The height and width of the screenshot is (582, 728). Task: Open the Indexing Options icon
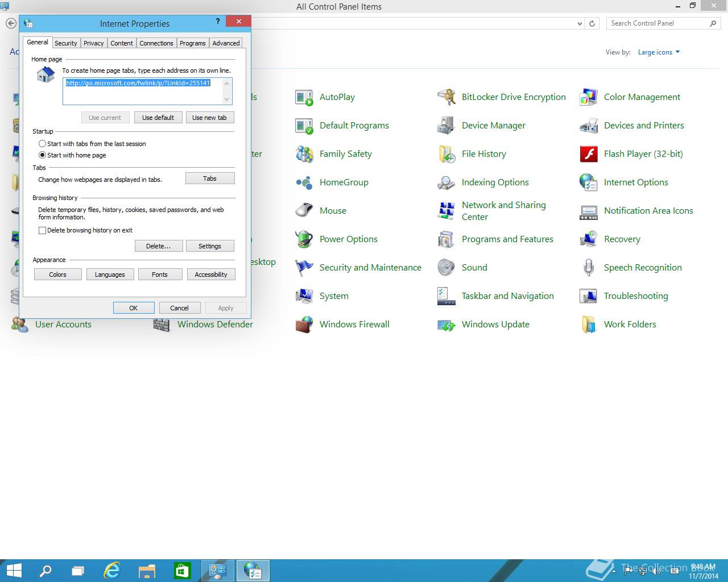446,182
